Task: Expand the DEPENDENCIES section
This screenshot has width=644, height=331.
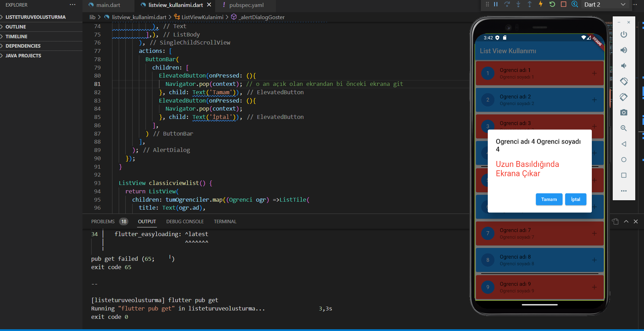Action: point(41,46)
